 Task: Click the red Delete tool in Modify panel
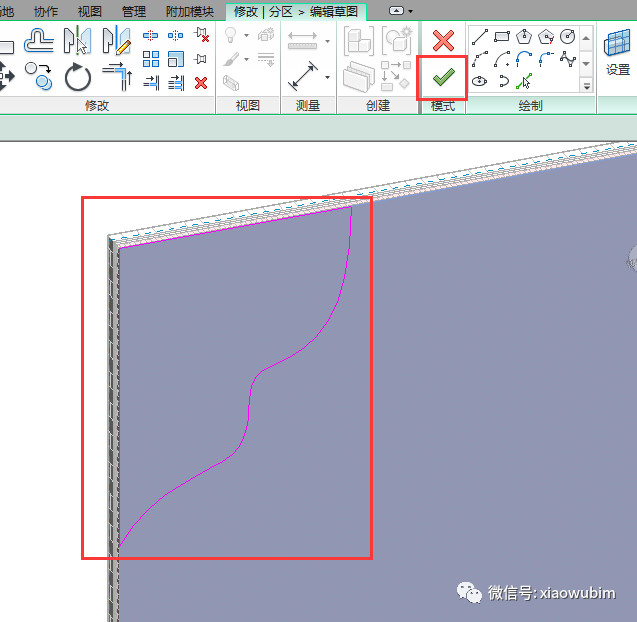pos(201,83)
